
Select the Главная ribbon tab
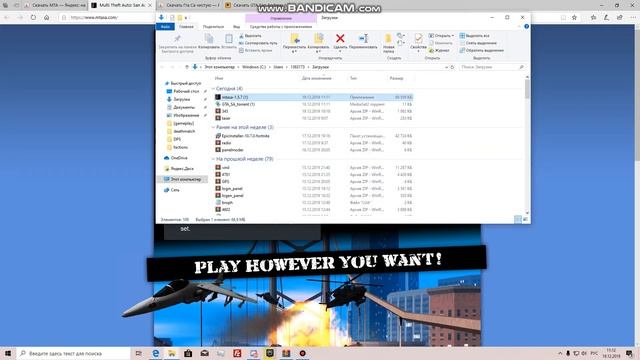tap(186, 27)
